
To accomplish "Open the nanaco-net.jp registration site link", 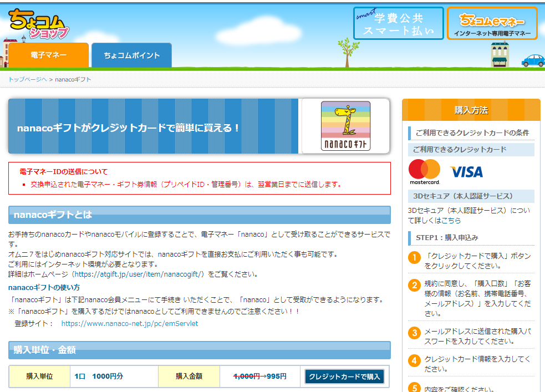I will 130,324.
